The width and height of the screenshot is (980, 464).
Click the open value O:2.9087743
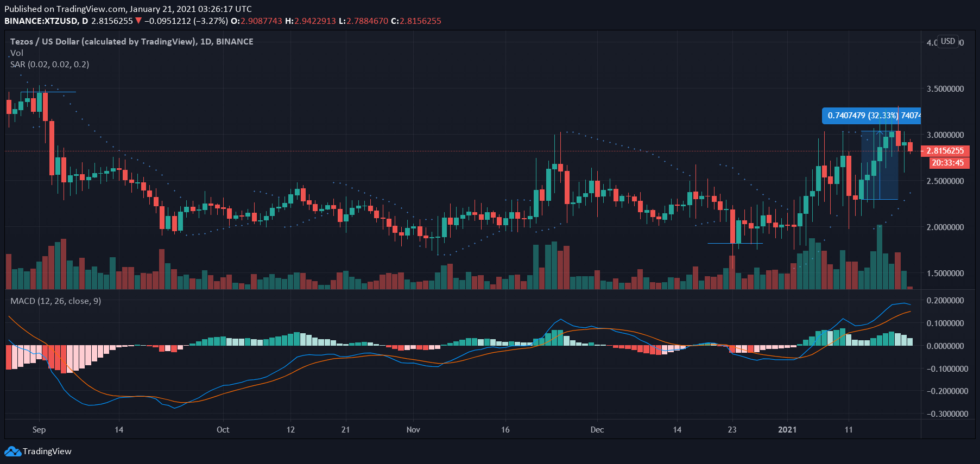[257, 21]
